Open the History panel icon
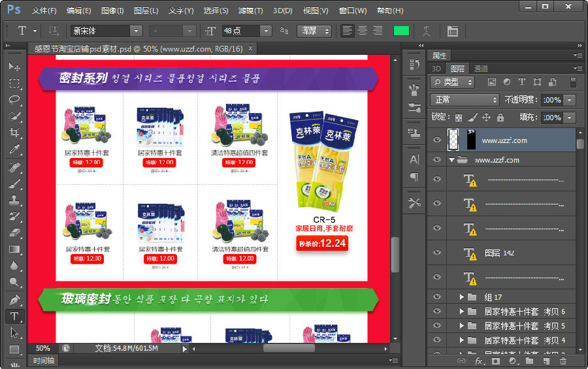This screenshot has height=369, width=588. (x=414, y=65)
